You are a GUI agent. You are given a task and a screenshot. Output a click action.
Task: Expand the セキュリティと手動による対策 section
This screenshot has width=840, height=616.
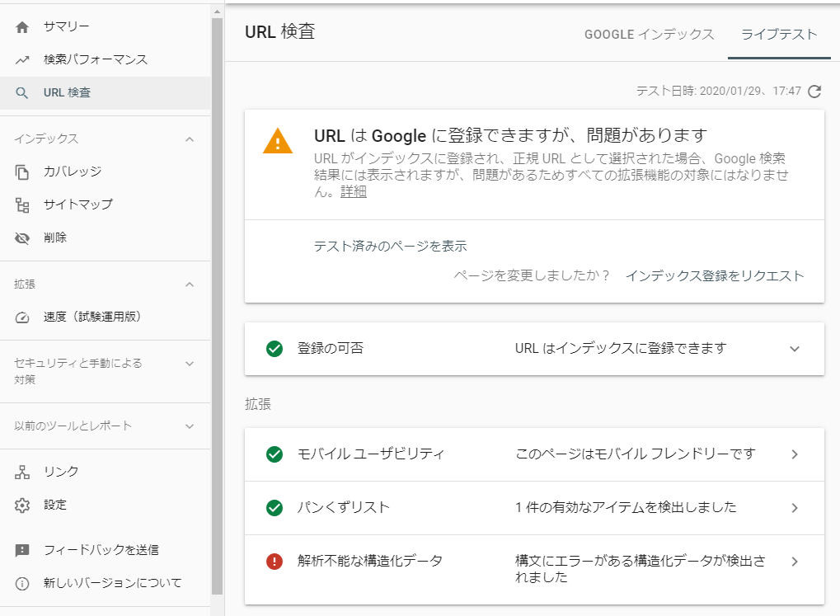click(x=190, y=364)
